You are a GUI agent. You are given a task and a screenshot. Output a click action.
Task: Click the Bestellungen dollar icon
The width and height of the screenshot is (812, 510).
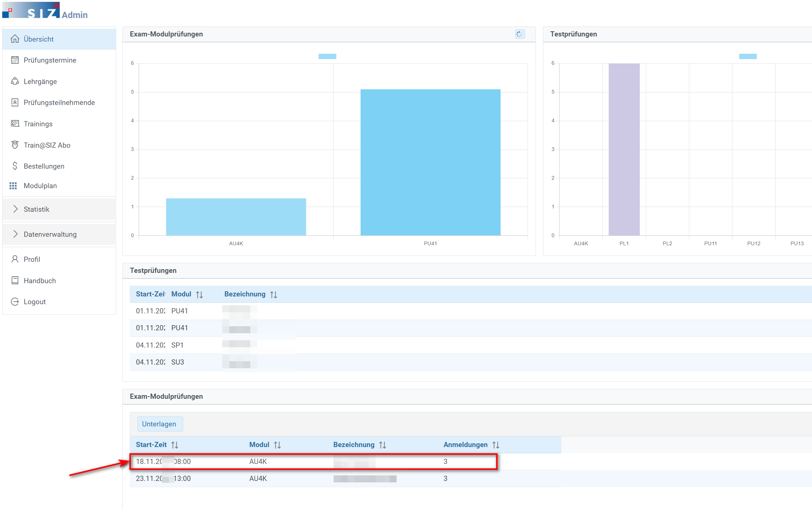click(15, 166)
